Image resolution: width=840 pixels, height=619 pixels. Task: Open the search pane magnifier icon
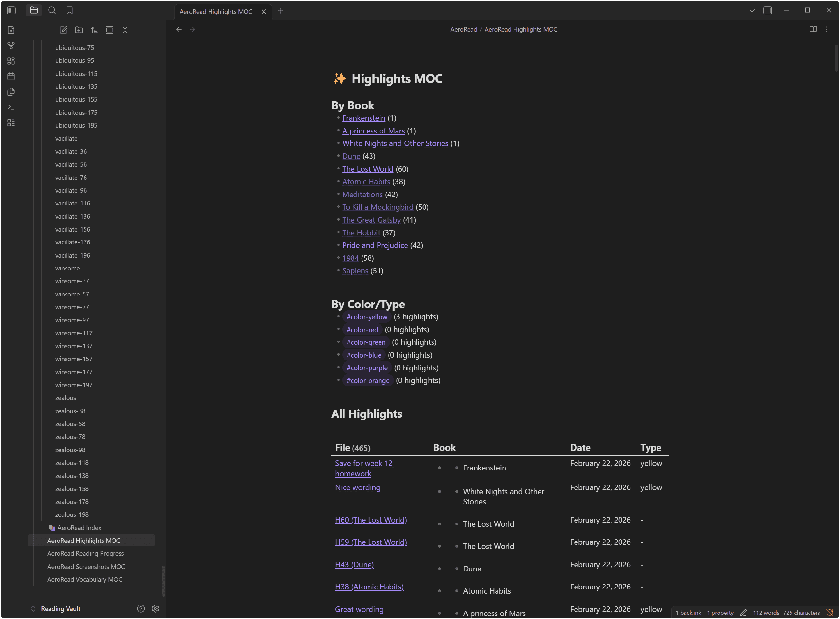[x=52, y=11]
